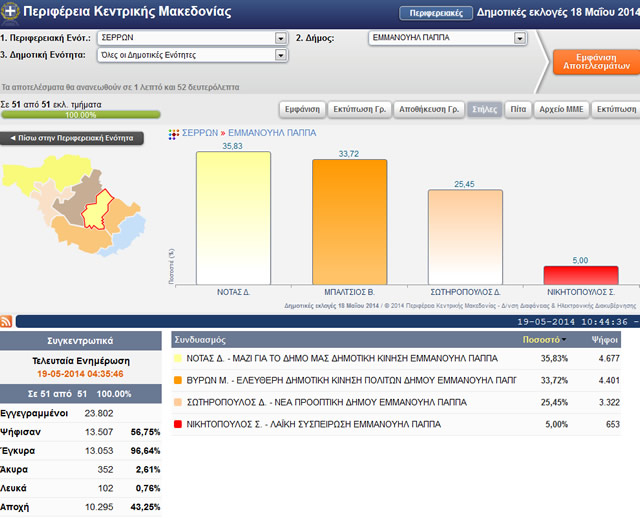Open the Αρχείο ΜΜΕ button
The width and height of the screenshot is (640, 518).
[x=561, y=109]
